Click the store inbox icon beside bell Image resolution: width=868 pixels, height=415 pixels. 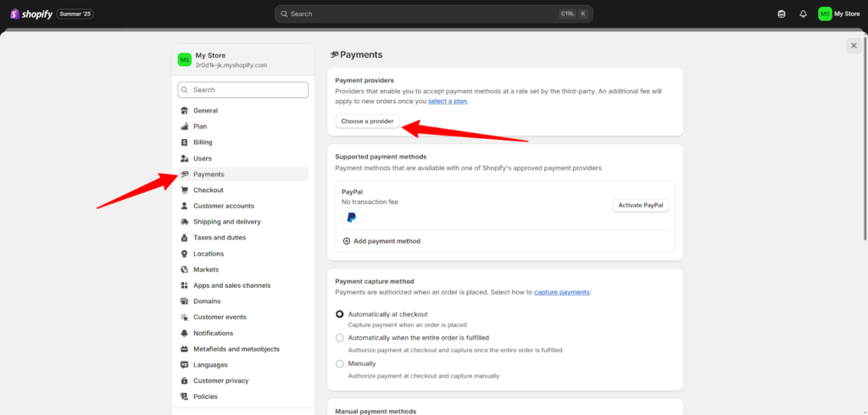[x=781, y=14]
